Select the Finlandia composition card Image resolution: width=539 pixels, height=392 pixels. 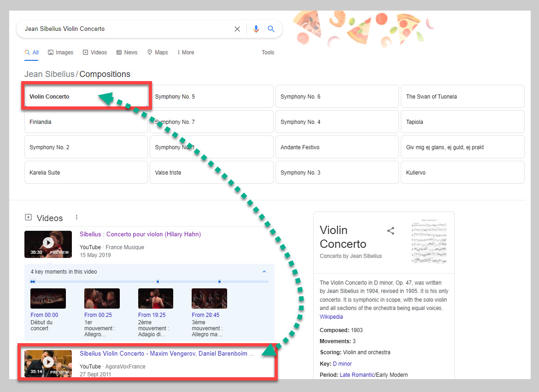[x=86, y=122]
